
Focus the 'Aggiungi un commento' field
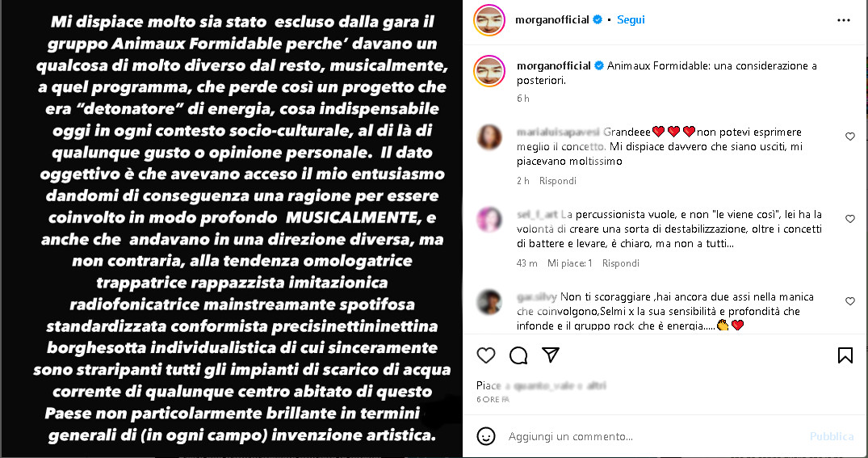pyautogui.click(x=653, y=436)
